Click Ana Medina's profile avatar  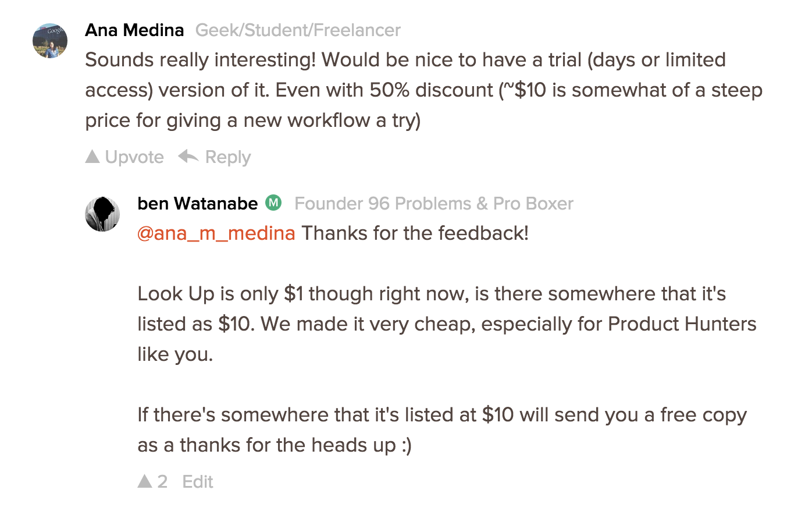tap(50, 41)
